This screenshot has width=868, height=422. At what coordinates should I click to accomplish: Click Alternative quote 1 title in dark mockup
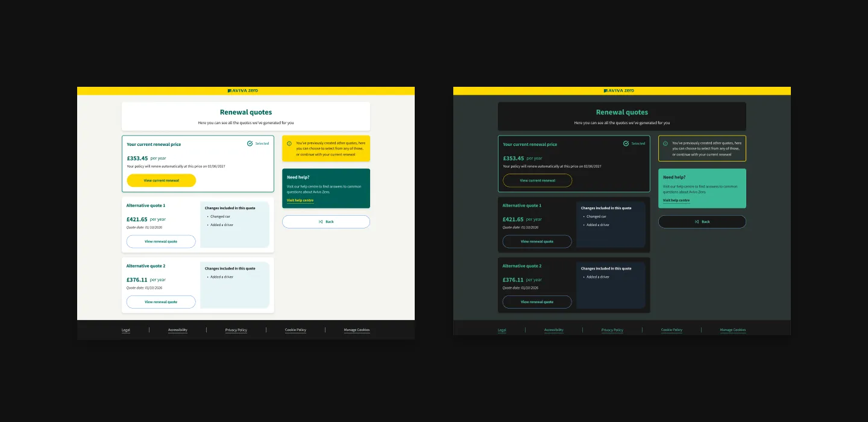click(522, 206)
